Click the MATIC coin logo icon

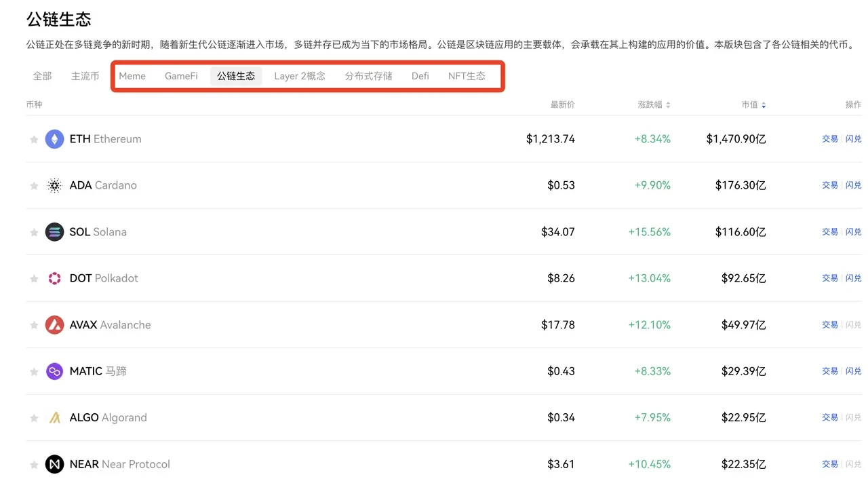(54, 371)
